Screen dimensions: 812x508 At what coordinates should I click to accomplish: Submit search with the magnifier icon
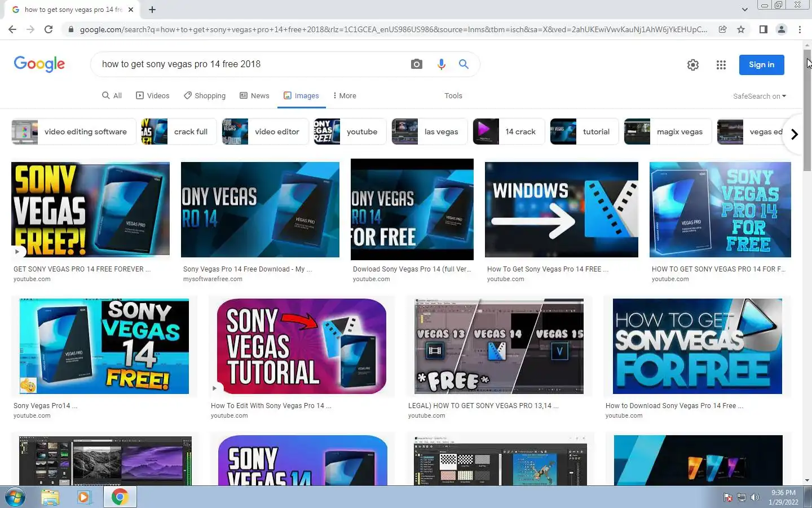tap(464, 64)
